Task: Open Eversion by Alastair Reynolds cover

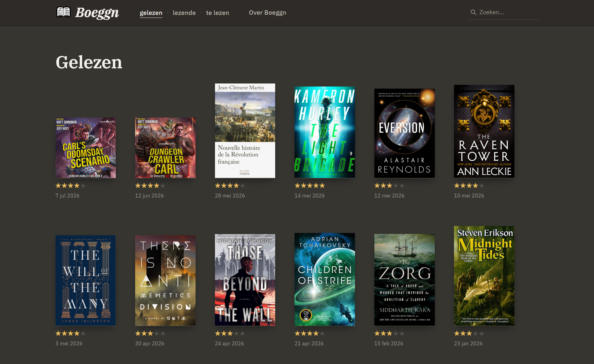Action: pyautogui.click(x=404, y=133)
